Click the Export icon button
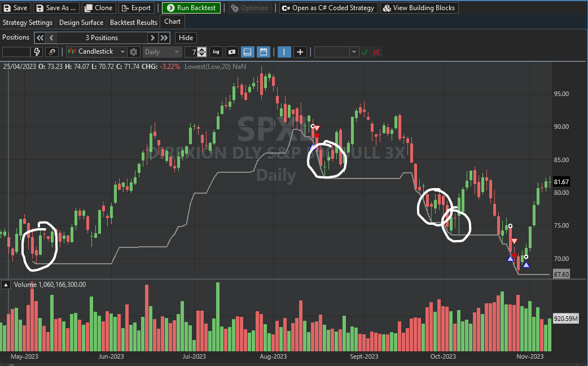 [136, 8]
